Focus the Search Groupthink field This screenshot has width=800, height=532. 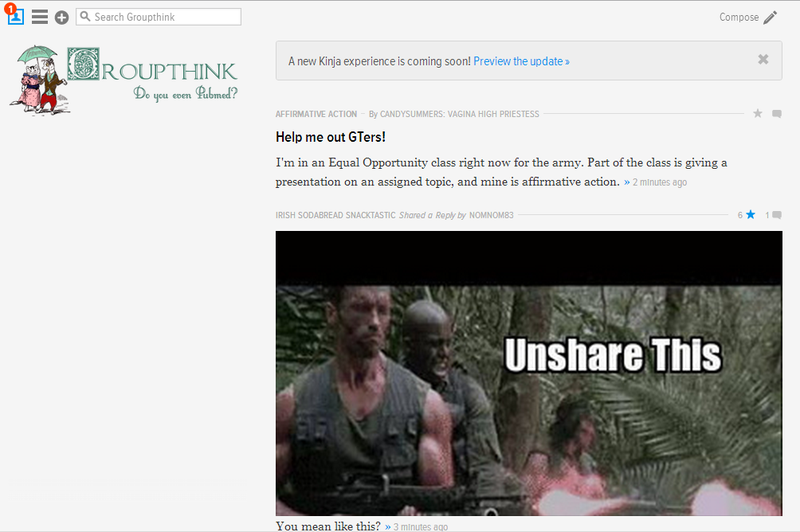[159, 17]
